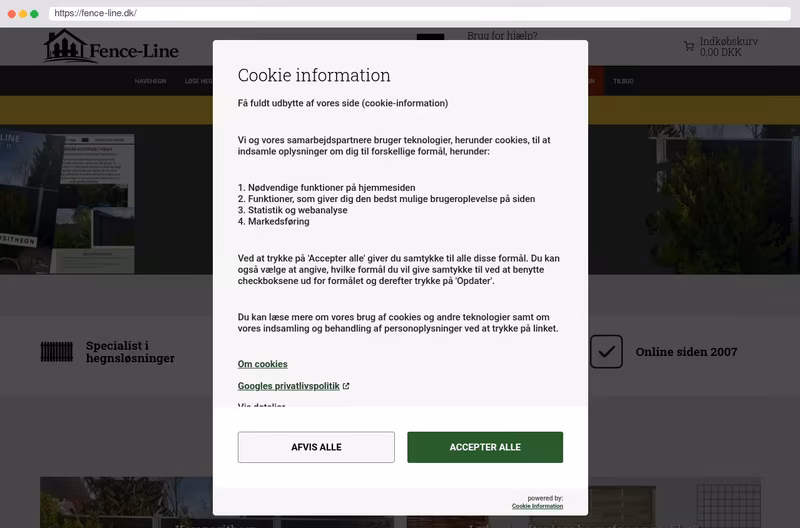The height and width of the screenshot is (528, 800).
Task: Click the Cookie information heading
Action: 314,75
